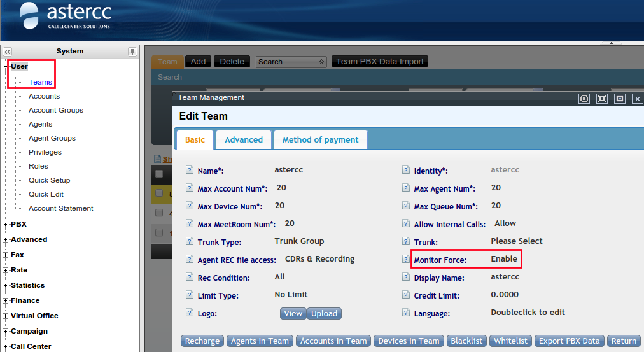The image size is (644, 352).
Task: Click help icon beside Language field
Action: (405, 313)
